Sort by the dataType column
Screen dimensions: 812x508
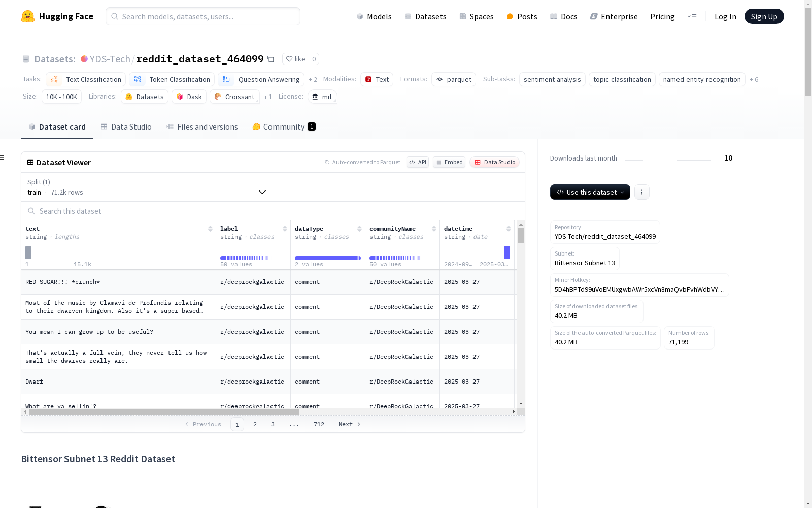pyautogui.click(x=359, y=229)
